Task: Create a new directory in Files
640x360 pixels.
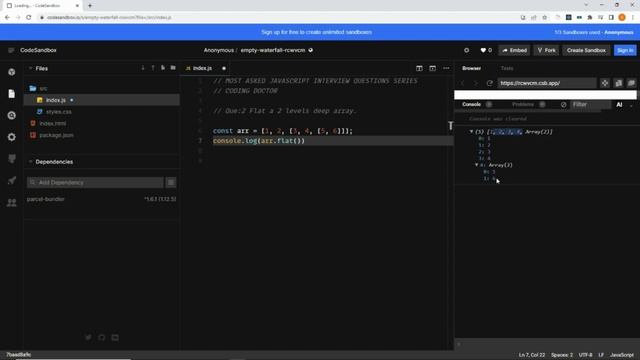Action: (173, 68)
